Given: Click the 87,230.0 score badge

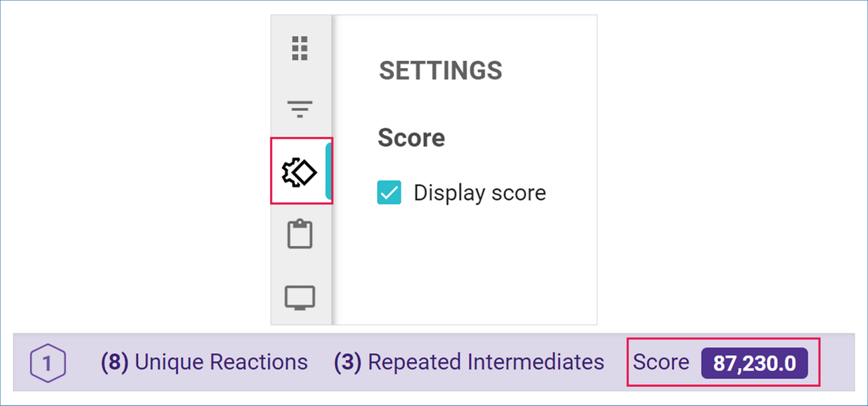Looking at the screenshot, I should click(754, 363).
